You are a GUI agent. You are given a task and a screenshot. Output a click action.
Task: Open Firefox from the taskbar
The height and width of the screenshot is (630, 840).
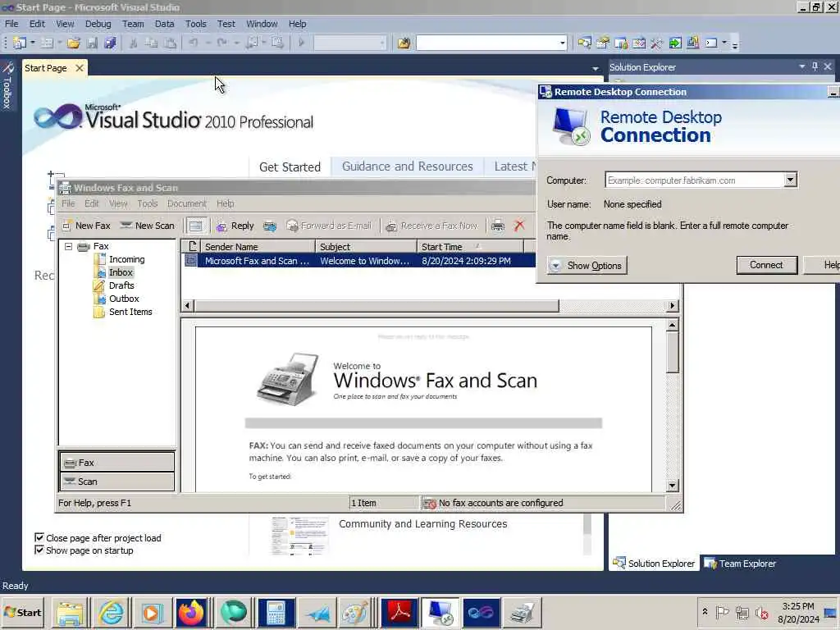[x=191, y=612]
